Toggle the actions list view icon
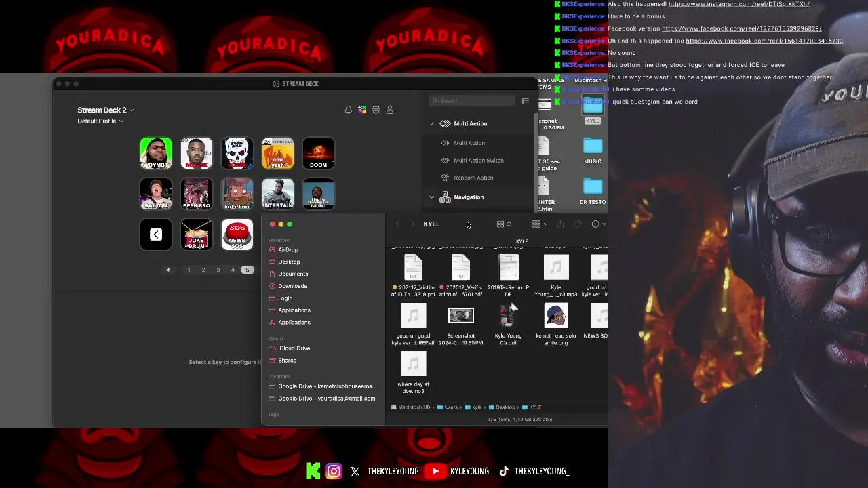 click(525, 101)
